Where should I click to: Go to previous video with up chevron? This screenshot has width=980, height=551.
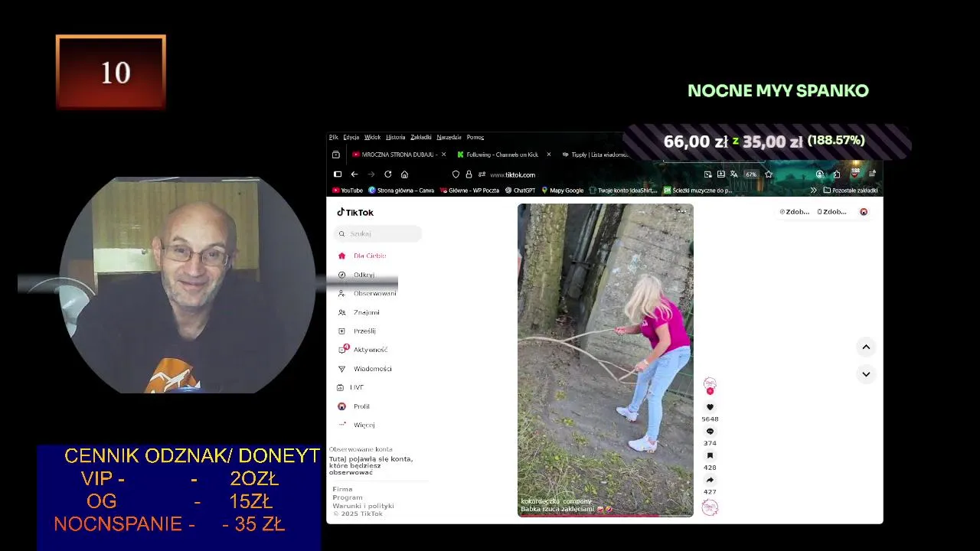(866, 347)
